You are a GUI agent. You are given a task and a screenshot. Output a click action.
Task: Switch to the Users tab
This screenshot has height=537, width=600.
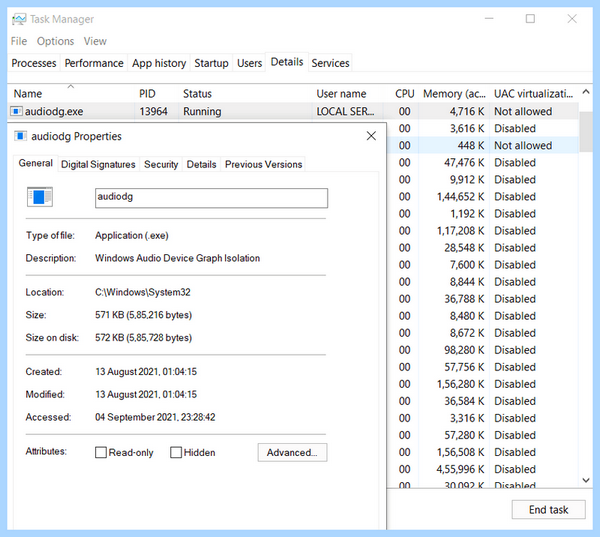point(249,63)
